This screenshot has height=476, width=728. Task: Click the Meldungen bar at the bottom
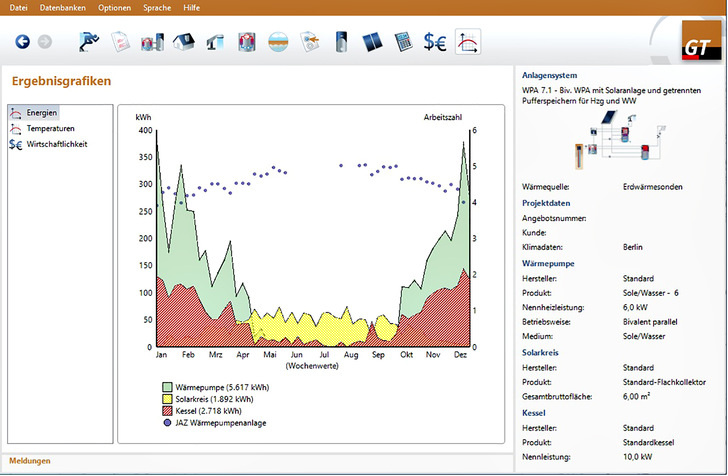click(29, 461)
